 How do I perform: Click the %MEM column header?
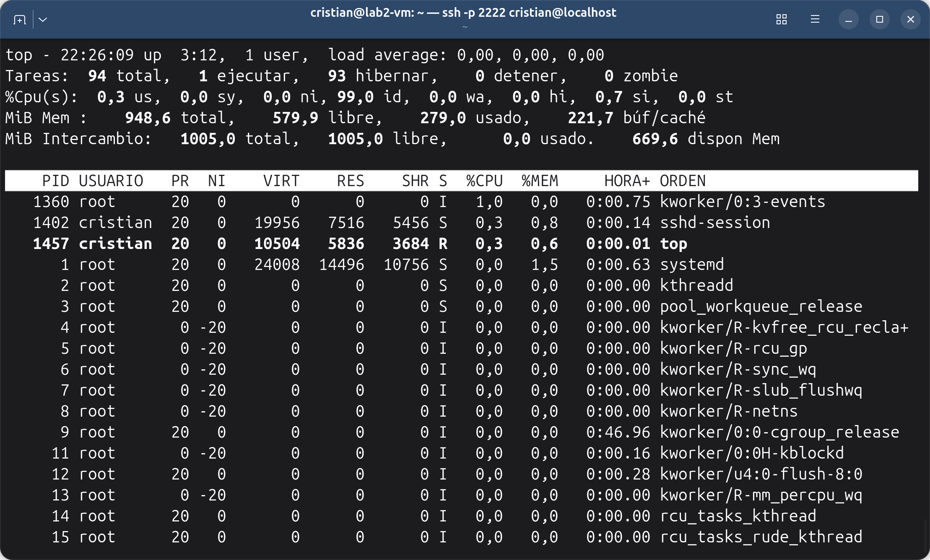point(540,181)
